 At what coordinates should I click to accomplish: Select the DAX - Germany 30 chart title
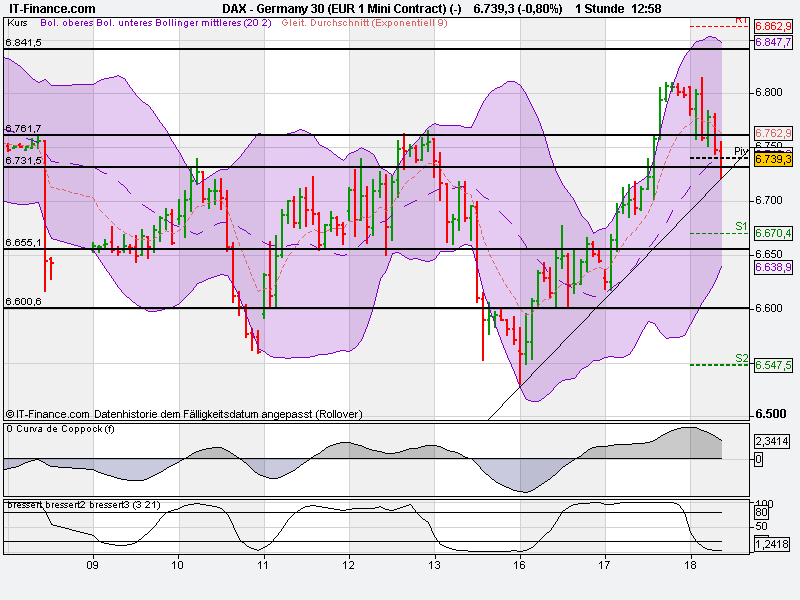tap(342, 9)
